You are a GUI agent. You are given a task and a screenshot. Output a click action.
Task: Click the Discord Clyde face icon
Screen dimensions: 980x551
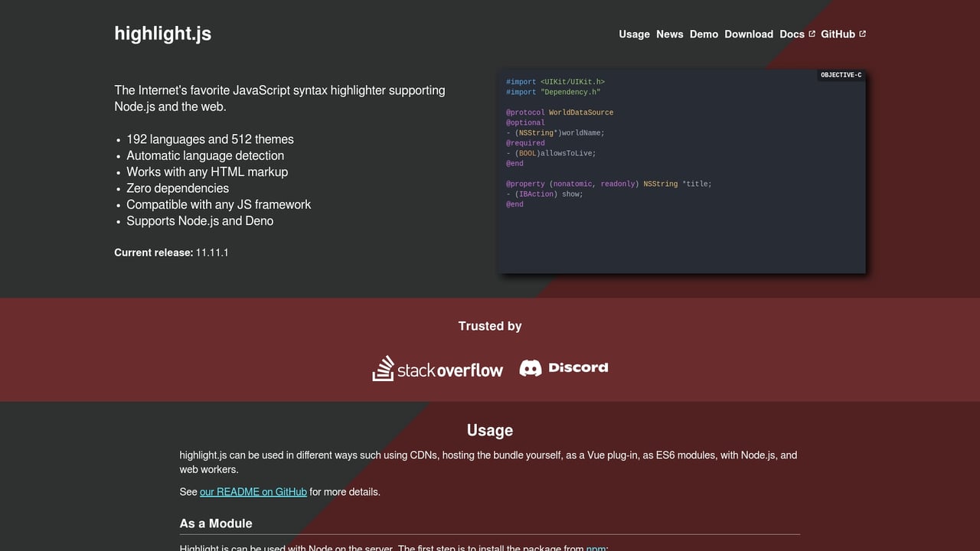point(531,367)
